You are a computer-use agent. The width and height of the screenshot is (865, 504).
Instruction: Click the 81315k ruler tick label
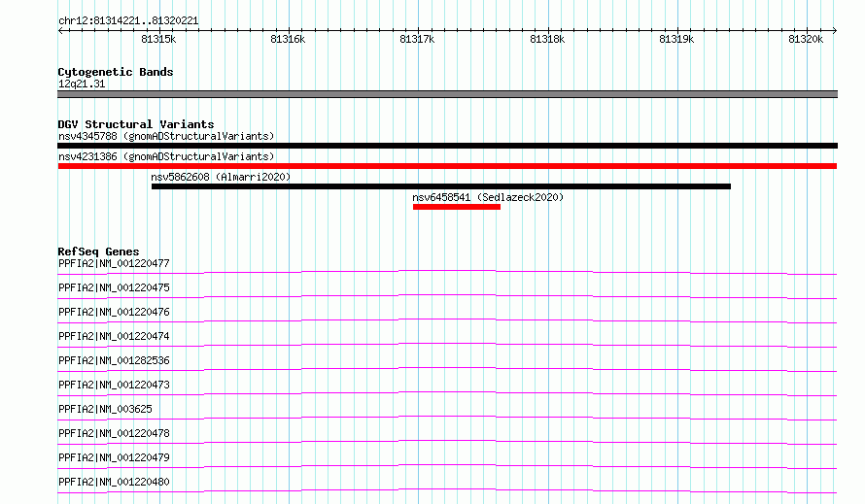[x=158, y=39]
